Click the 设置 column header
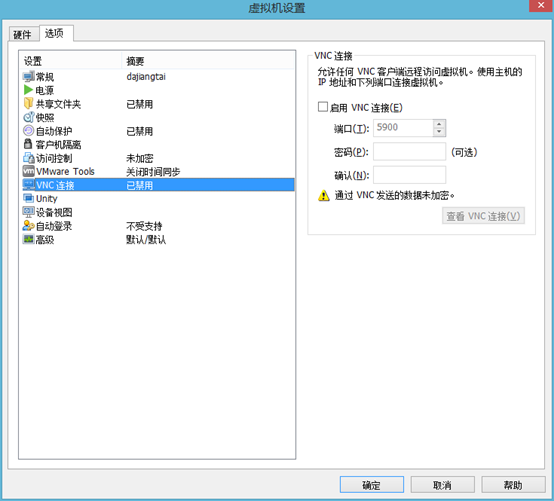This screenshot has width=554, height=501. coord(70,61)
